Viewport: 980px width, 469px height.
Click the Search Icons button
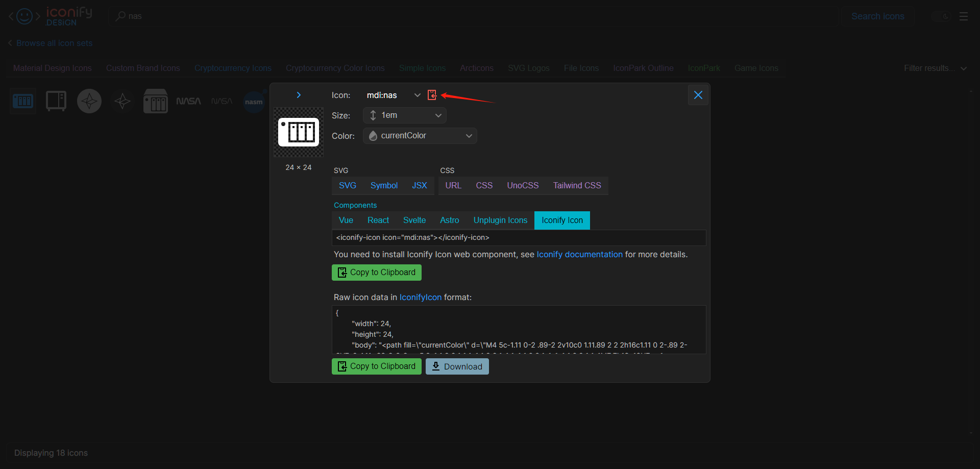tap(877, 16)
